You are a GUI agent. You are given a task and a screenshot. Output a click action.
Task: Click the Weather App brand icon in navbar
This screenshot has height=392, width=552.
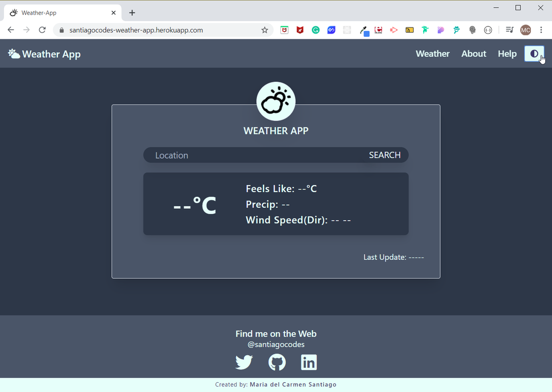(14, 53)
